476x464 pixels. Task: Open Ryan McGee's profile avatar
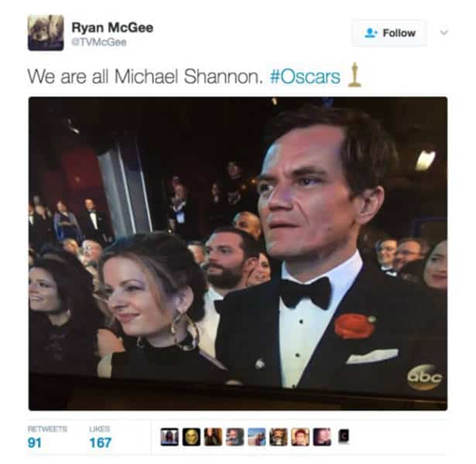click(x=46, y=32)
